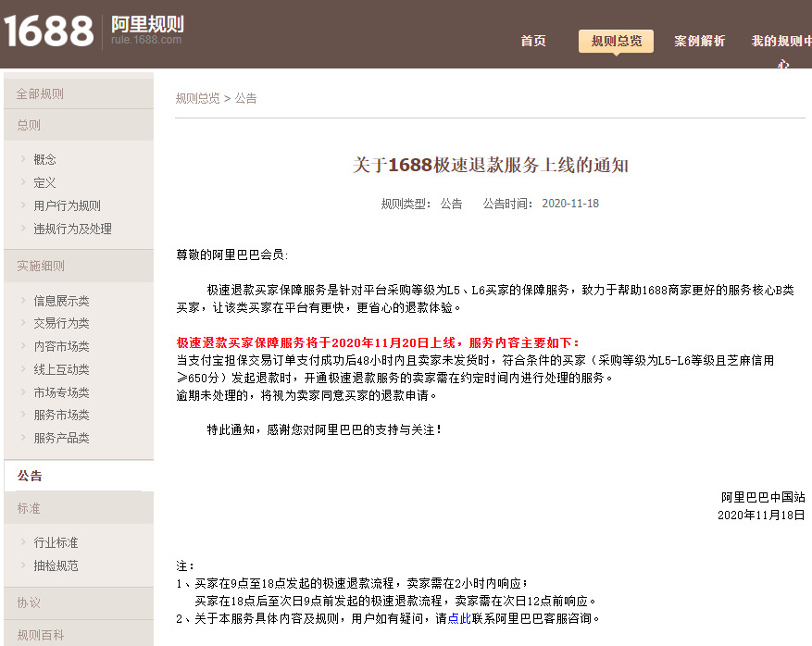Open 抽检规范 in sidebar
This screenshot has width=812, height=646.
56,565
